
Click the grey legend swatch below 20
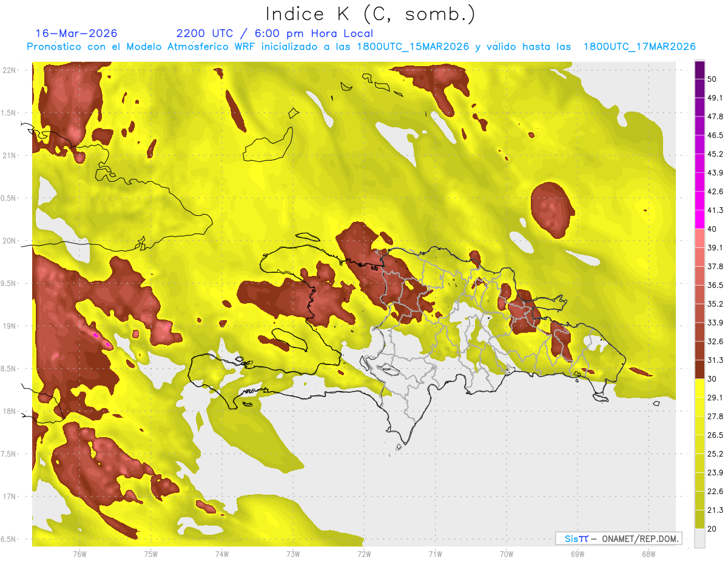699,538
